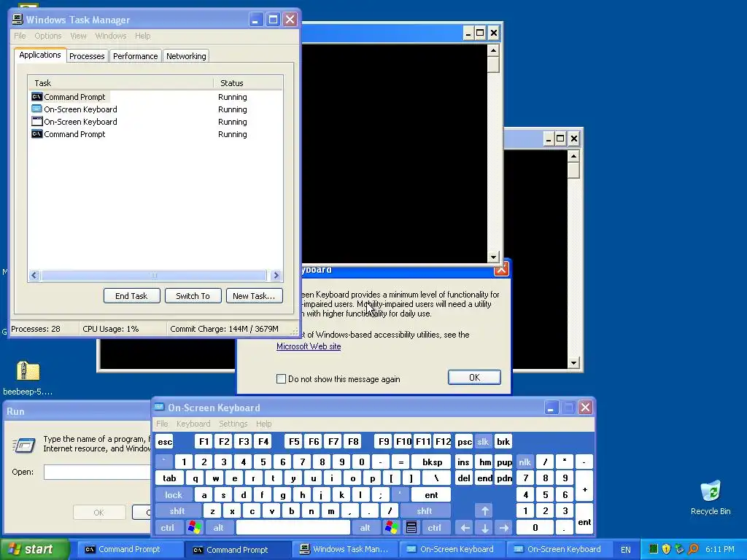
Task: Click the green Task Manager tray icon
Action: tap(653, 549)
